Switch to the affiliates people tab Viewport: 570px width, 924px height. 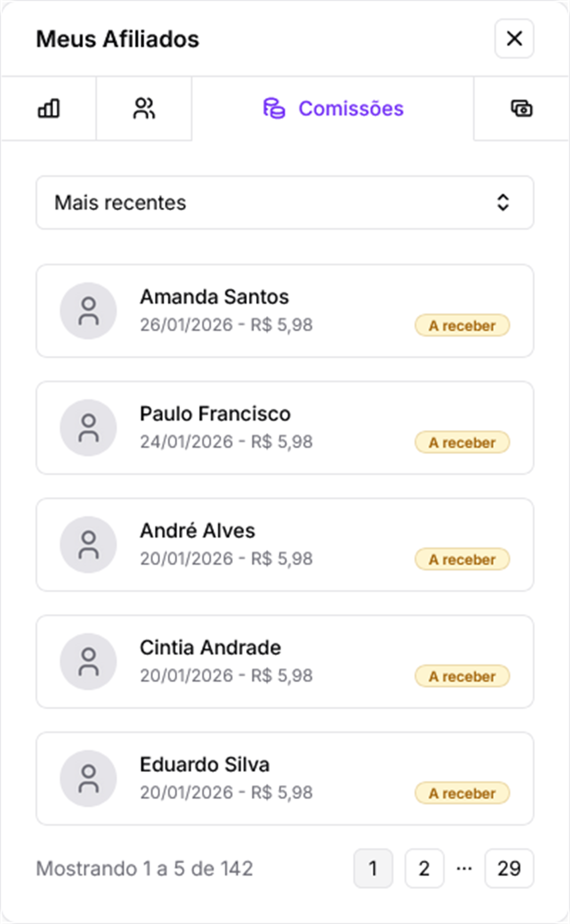pos(144,109)
